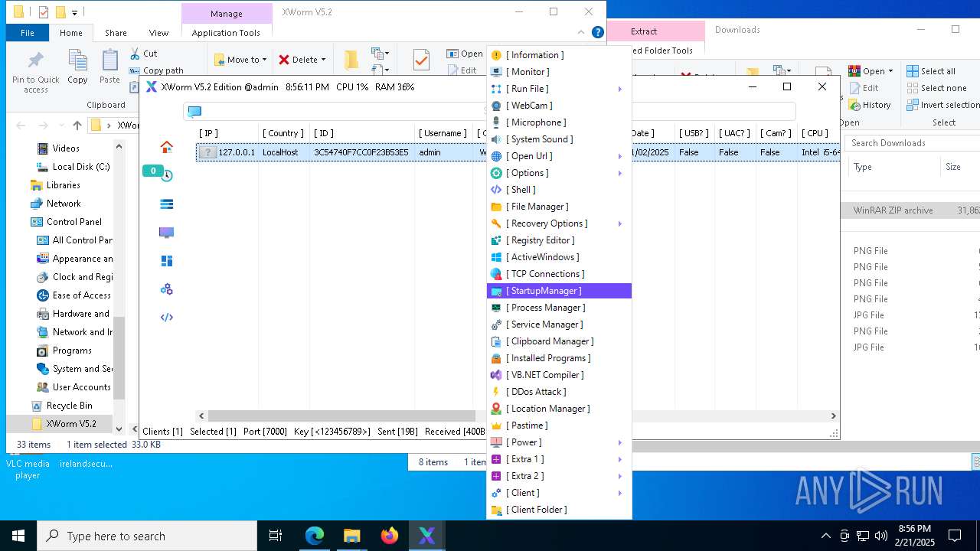Open the Delete dropdown in ribbon
This screenshot has width=980, height=551.
click(302, 60)
